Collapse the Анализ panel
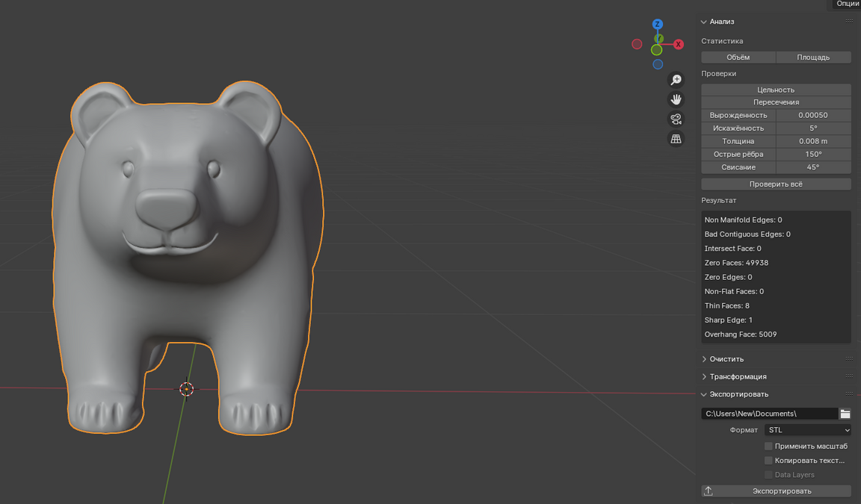861x504 pixels. click(721, 22)
